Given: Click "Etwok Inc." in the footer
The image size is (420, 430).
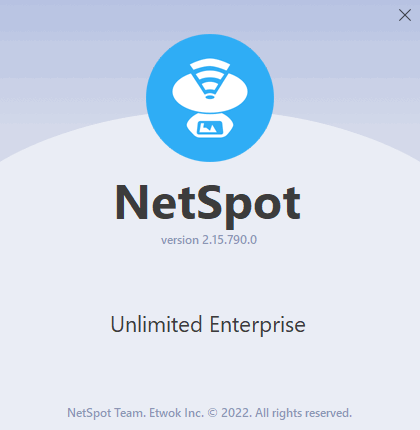Looking at the screenshot, I should 176,413.
